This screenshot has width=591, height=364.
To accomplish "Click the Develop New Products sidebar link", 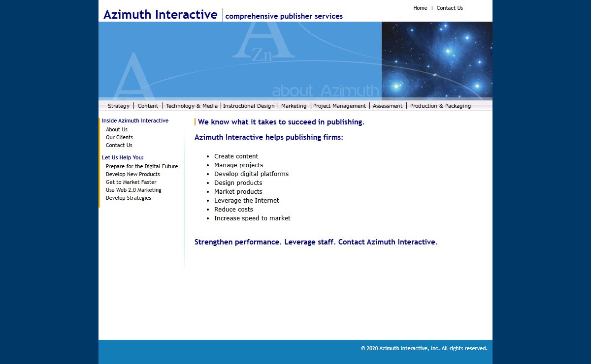I will pyautogui.click(x=133, y=174).
